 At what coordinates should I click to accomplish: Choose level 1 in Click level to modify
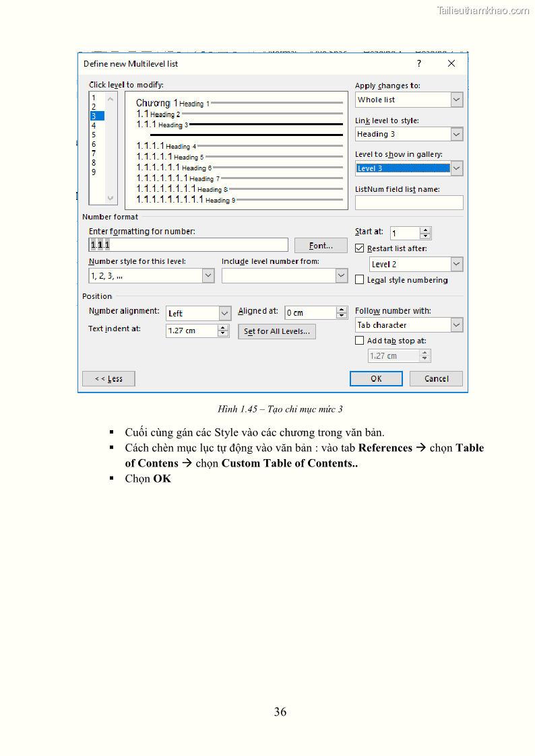(x=94, y=98)
